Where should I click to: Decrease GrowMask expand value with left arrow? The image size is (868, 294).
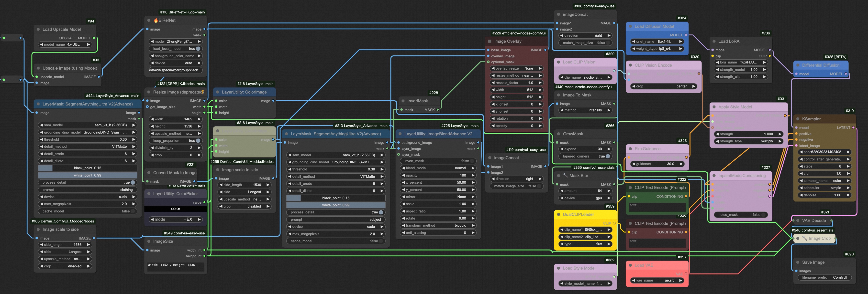click(562, 149)
